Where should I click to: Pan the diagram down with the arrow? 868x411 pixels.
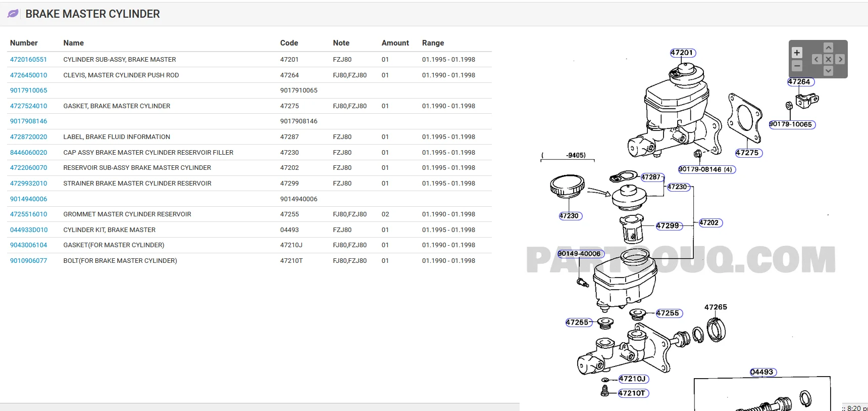click(x=828, y=71)
